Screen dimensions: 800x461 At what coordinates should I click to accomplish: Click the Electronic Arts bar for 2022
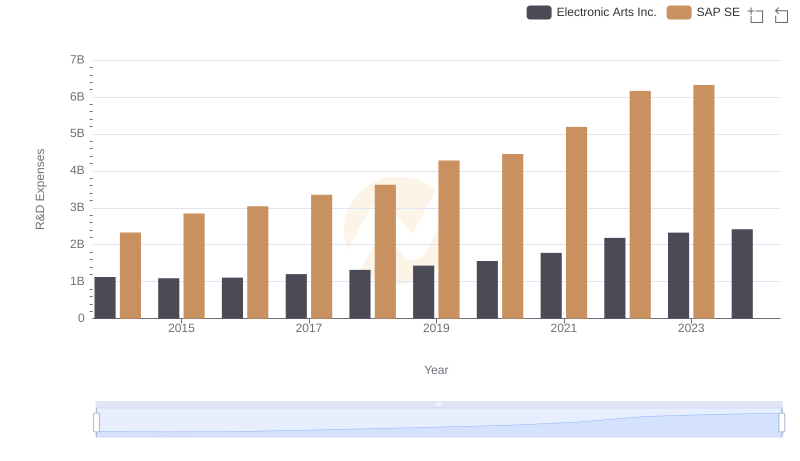[x=615, y=278]
